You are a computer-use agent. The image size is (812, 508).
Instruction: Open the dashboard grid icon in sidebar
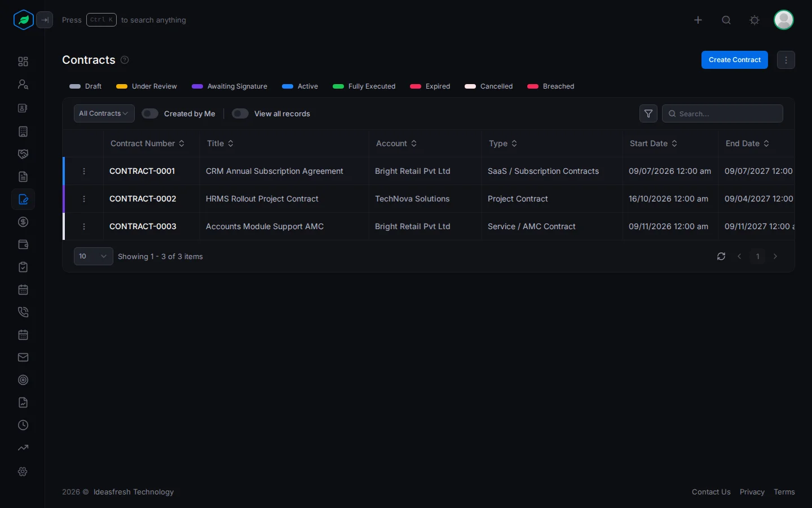tap(23, 62)
